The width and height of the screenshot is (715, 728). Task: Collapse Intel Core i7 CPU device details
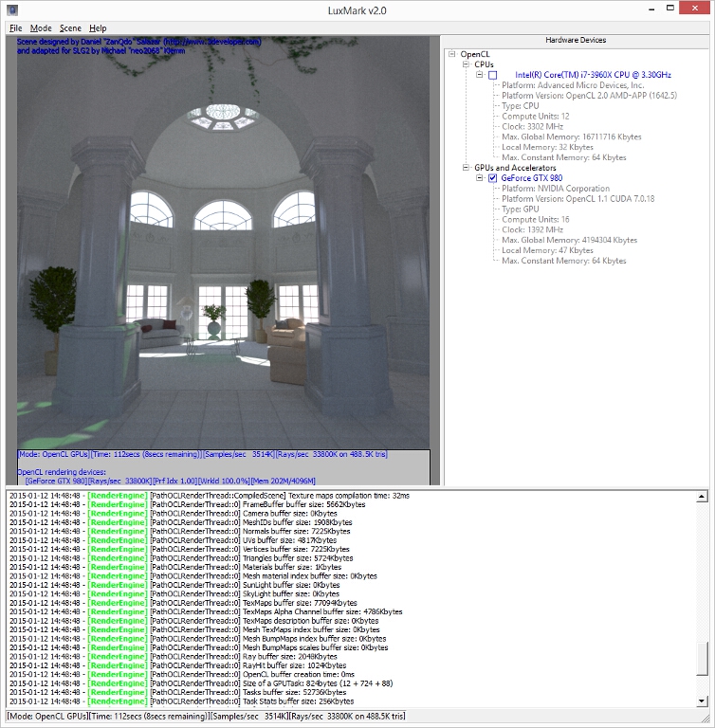click(x=480, y=75)
